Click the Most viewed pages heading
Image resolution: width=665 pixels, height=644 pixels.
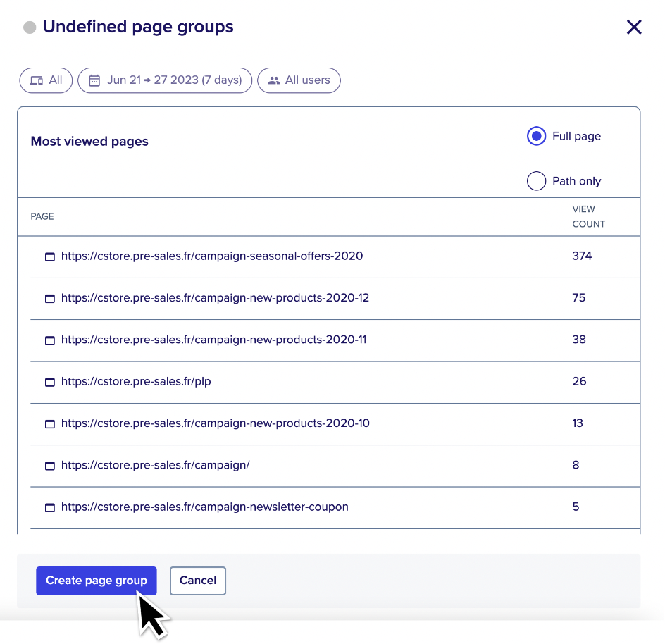89,142
